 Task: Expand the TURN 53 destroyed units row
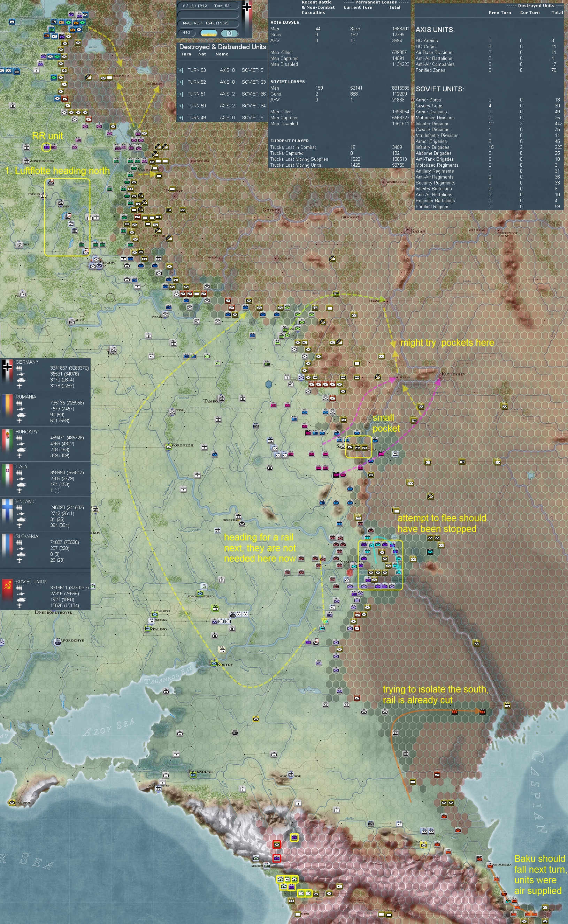180,70
